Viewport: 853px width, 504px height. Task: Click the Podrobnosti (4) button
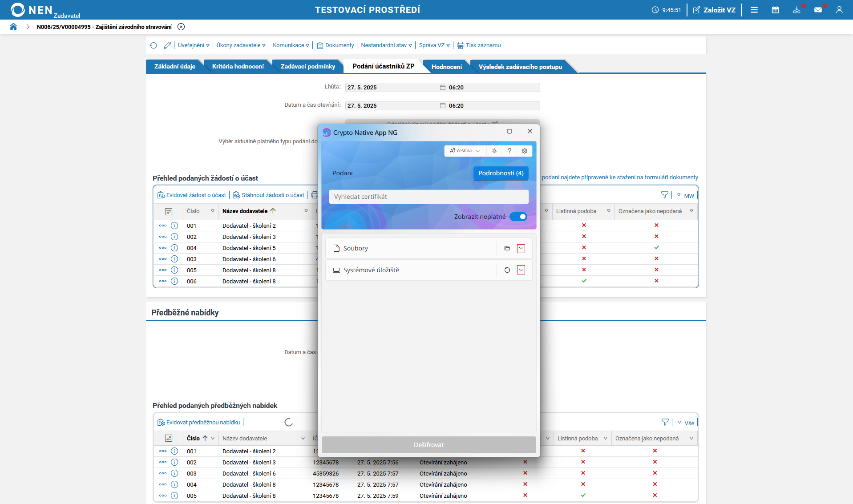coord(501,173)
